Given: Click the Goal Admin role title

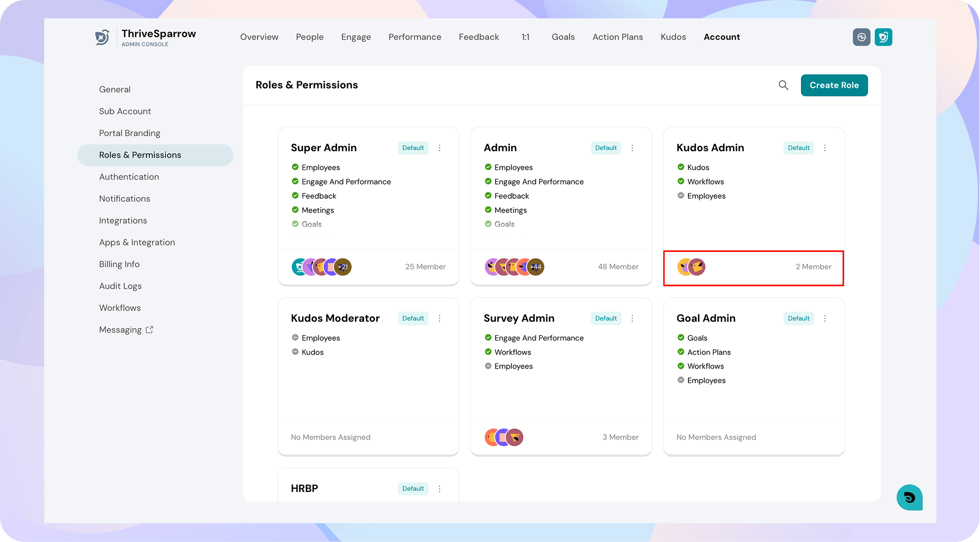Looking at the screenshot, I should 706,318.
